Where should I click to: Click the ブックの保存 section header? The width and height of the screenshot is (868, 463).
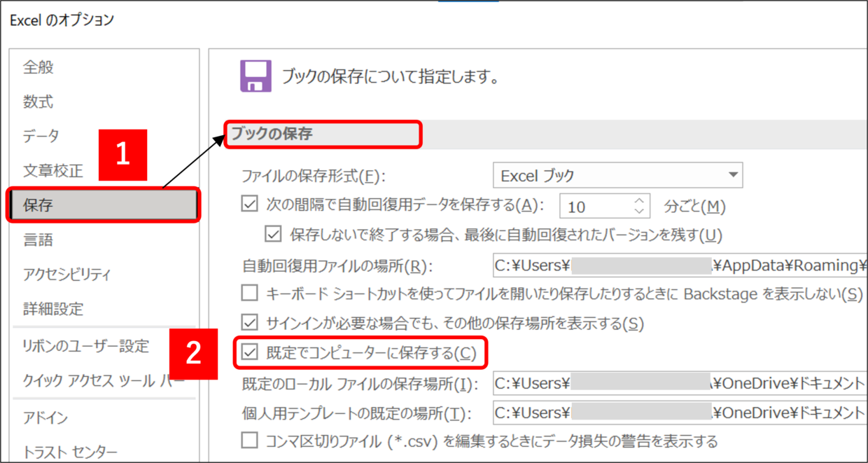click(272, 134)
